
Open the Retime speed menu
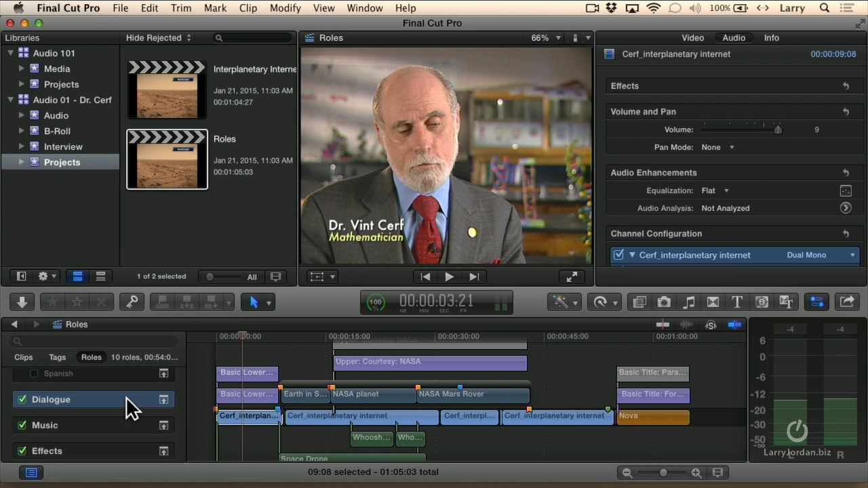(x=606, y=302)
